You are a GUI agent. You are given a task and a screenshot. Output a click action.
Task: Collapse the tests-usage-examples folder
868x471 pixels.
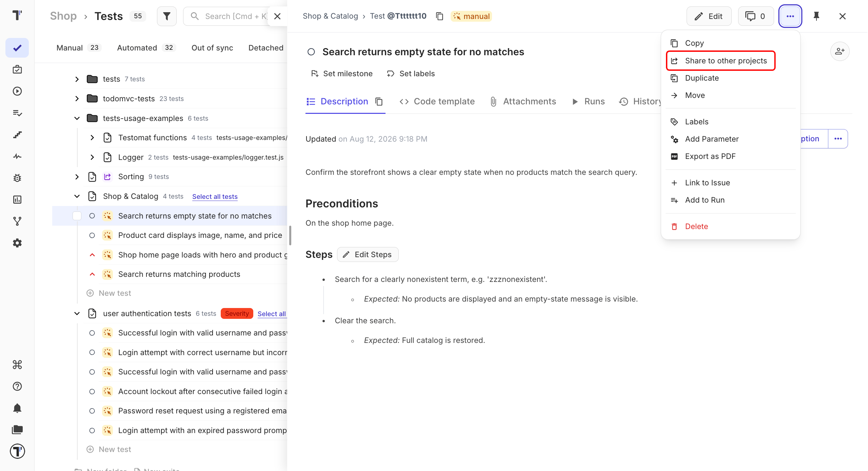point(77,118)
